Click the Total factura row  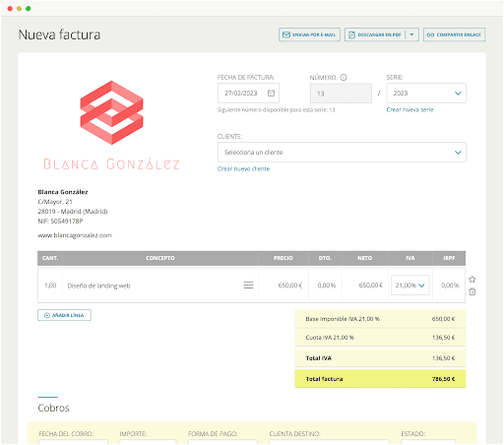(x=380, y=379)
